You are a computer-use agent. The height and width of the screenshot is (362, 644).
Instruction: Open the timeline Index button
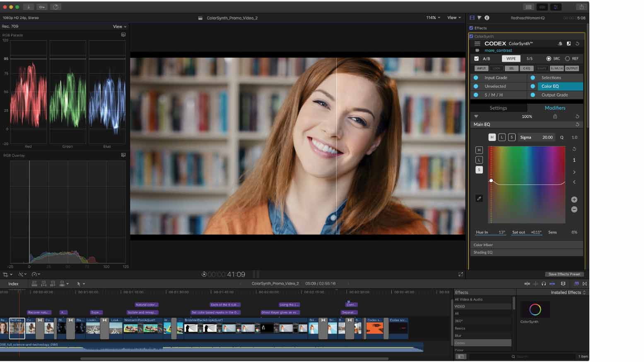pos(13,284)
